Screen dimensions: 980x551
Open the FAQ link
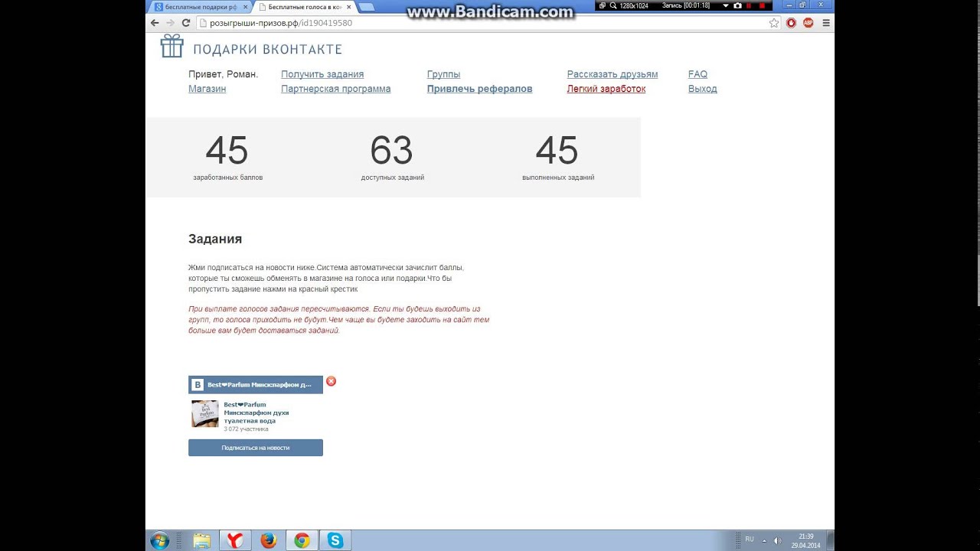click(697, 74)
